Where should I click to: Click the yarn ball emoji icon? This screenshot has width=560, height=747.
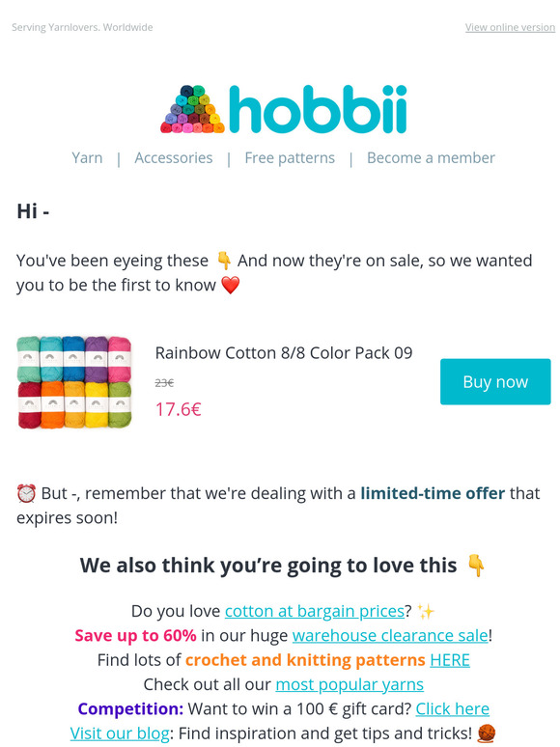(486, 733)
